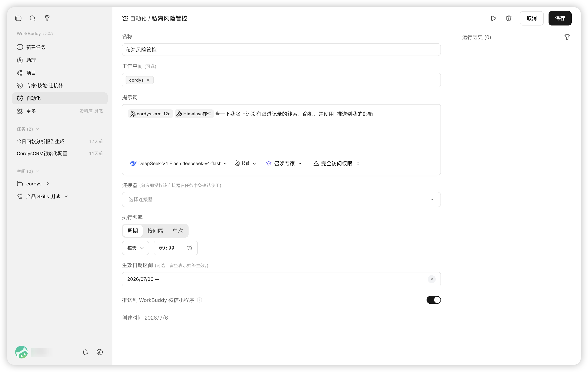Viewport: 588px width, 372px height.
Task: Toggle 推送到 WorkBuddy 微信小程序 switch
Action: [434, 300]
